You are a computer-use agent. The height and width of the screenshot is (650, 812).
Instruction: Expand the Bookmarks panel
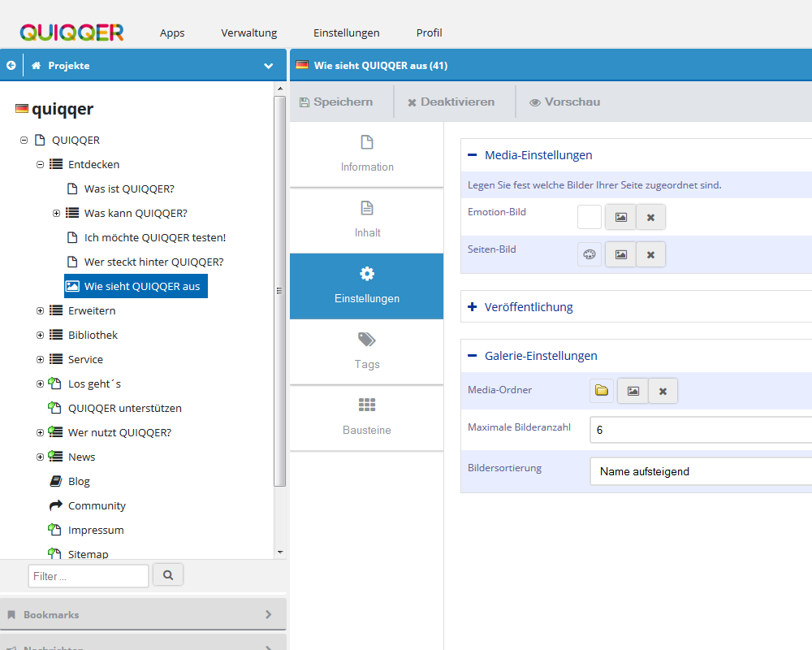pos(143,614)
